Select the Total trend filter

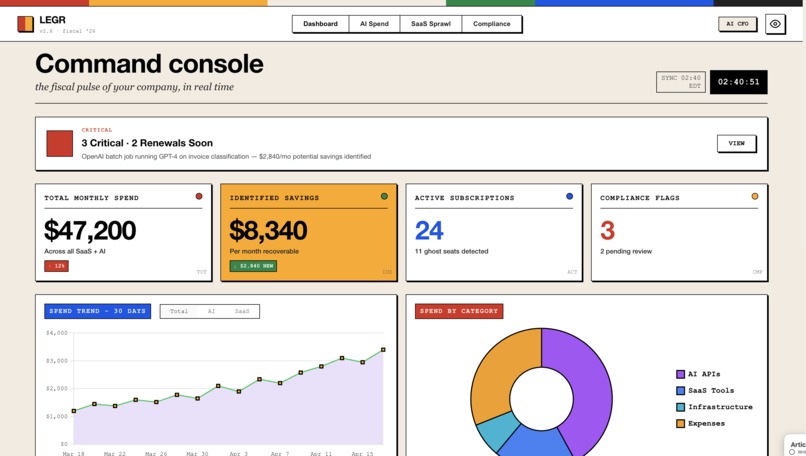tap(179, 311)
